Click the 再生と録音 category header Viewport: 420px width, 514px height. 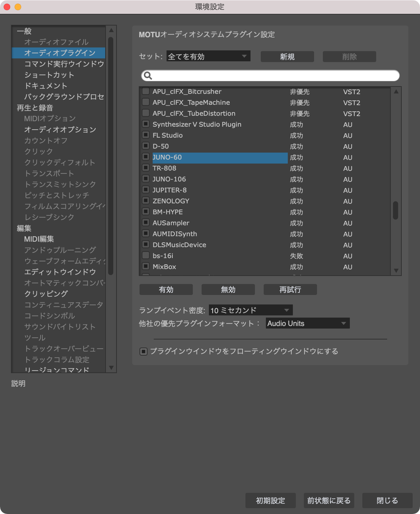(35, 108)
